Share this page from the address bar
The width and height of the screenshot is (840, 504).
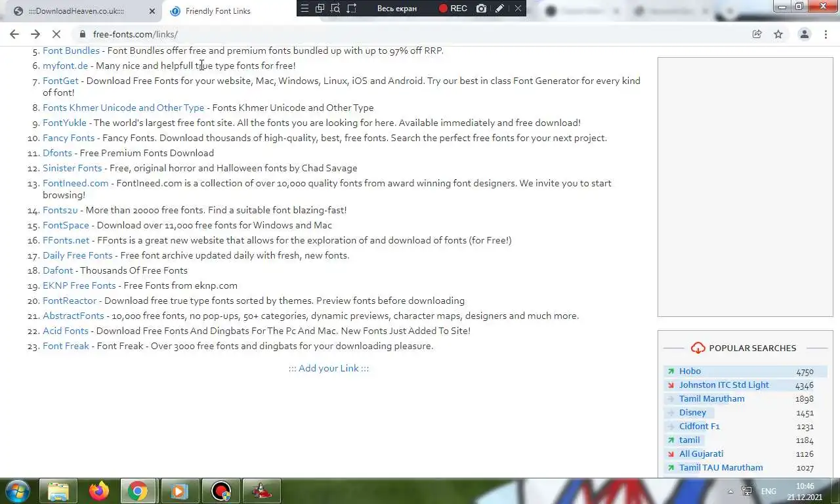click(x=757, y=34)
